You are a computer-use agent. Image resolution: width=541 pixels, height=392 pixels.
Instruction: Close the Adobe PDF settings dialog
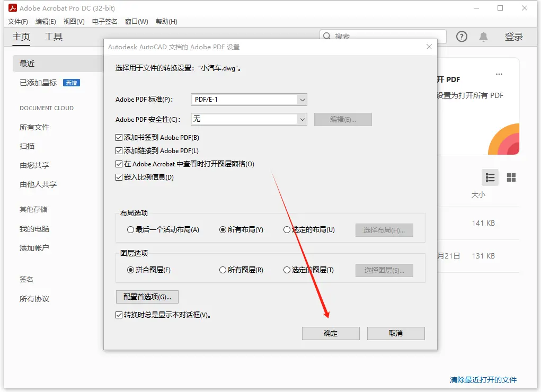pos(429,47)
